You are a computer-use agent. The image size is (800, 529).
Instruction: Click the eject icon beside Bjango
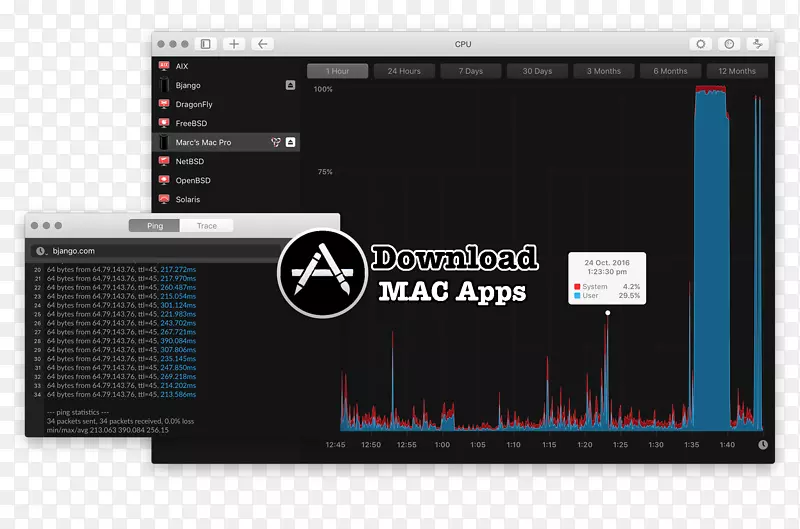click(290, 86)
